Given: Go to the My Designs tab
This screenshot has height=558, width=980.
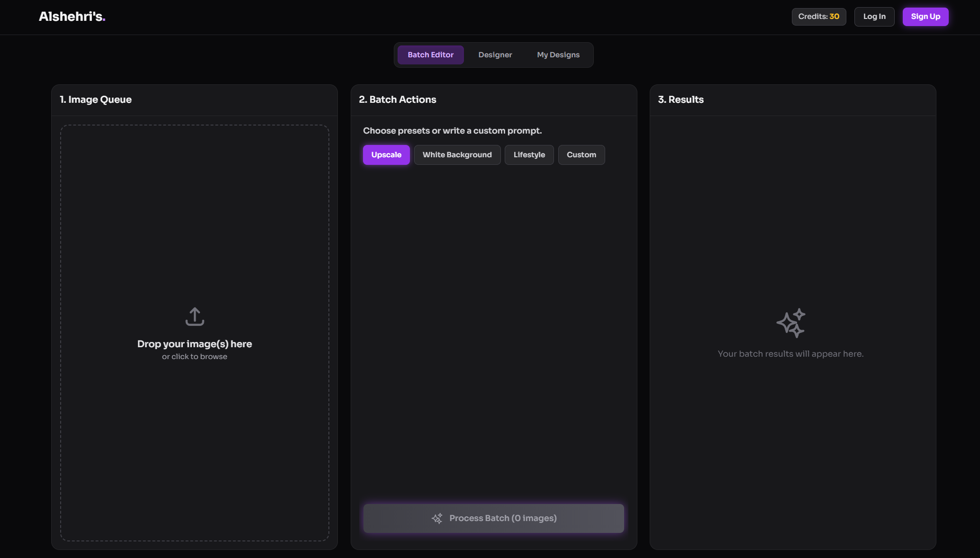Looking at the screenshot, I should (x=558, y=55).
